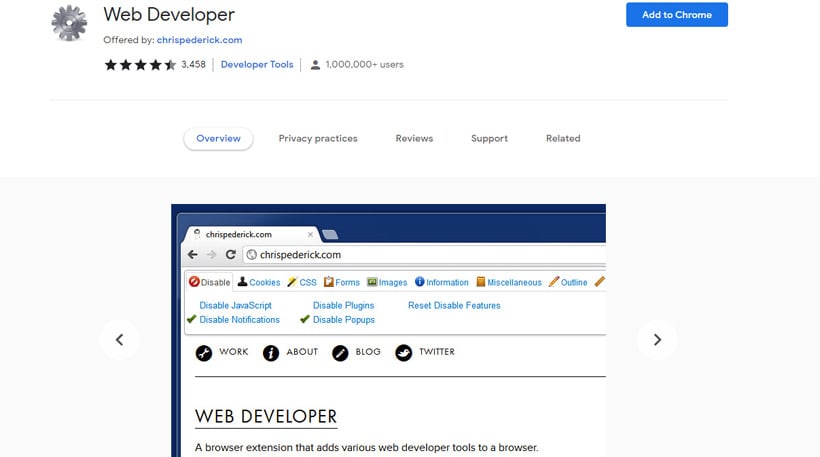Click the WORK nav label
The image size is (820, 457).
point(234,352)
